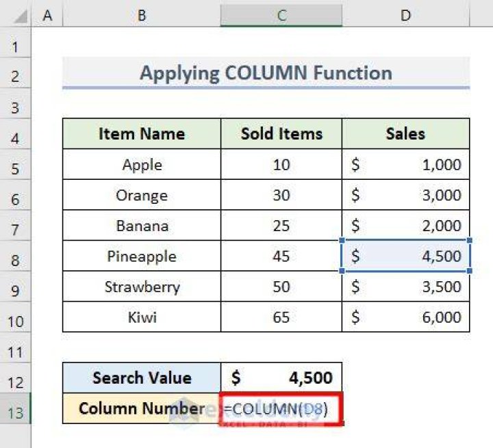Select the Apple sales cell $1,000
The image size is (493, 448).
[405, 164]
